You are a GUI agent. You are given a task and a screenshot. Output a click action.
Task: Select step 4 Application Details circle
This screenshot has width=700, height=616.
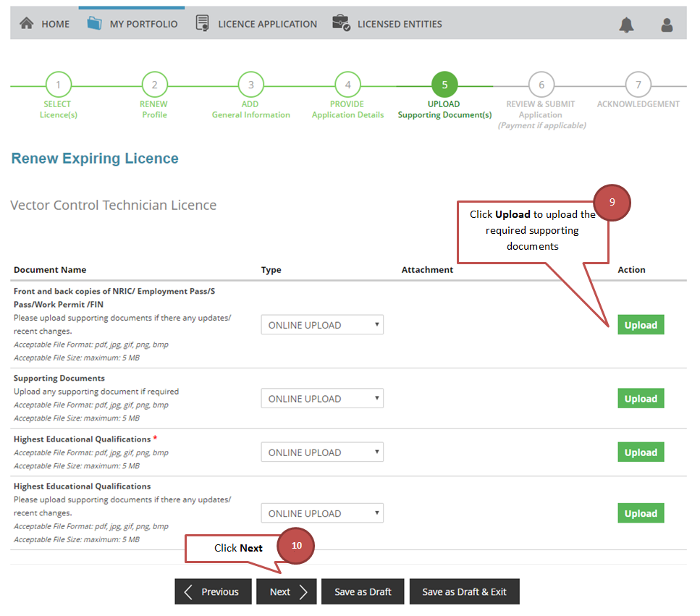[347, 85]
